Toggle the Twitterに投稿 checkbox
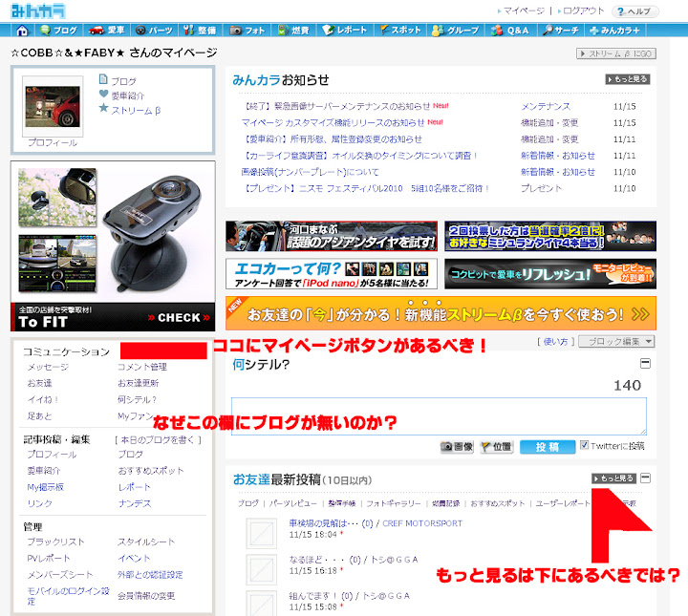 (x=584, y=445)
